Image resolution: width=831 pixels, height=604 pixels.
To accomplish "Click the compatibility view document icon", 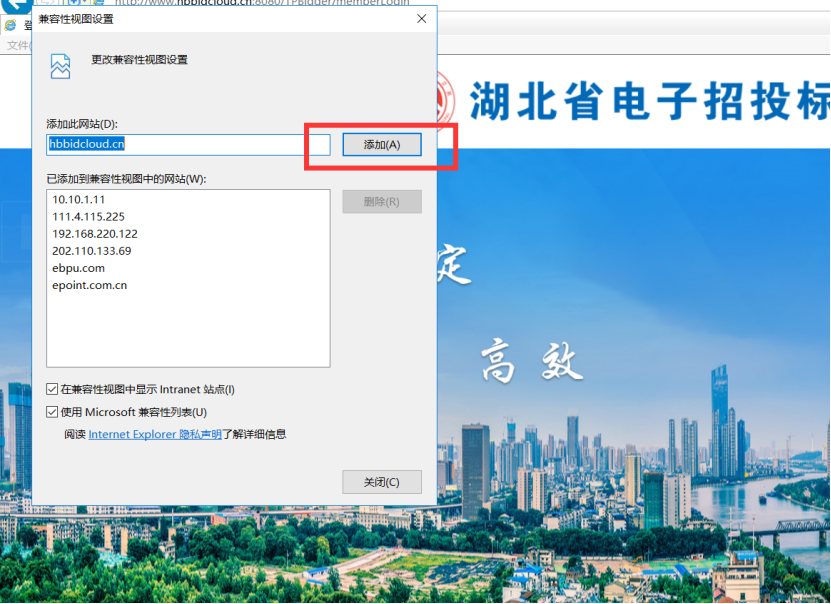I will click(x=61, y=65).
